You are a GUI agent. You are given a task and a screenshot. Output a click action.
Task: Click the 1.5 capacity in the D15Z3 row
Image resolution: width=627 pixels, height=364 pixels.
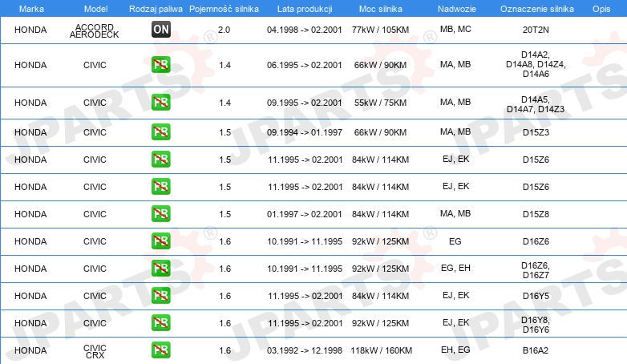225,132
